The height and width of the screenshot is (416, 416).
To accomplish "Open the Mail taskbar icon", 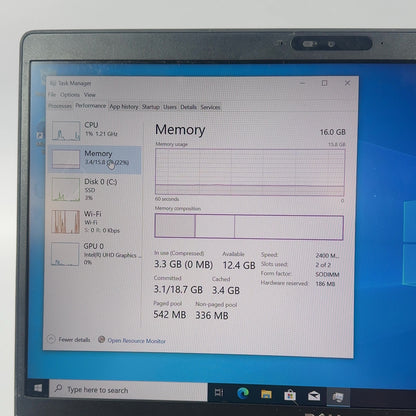I will (x=314, y=396).
